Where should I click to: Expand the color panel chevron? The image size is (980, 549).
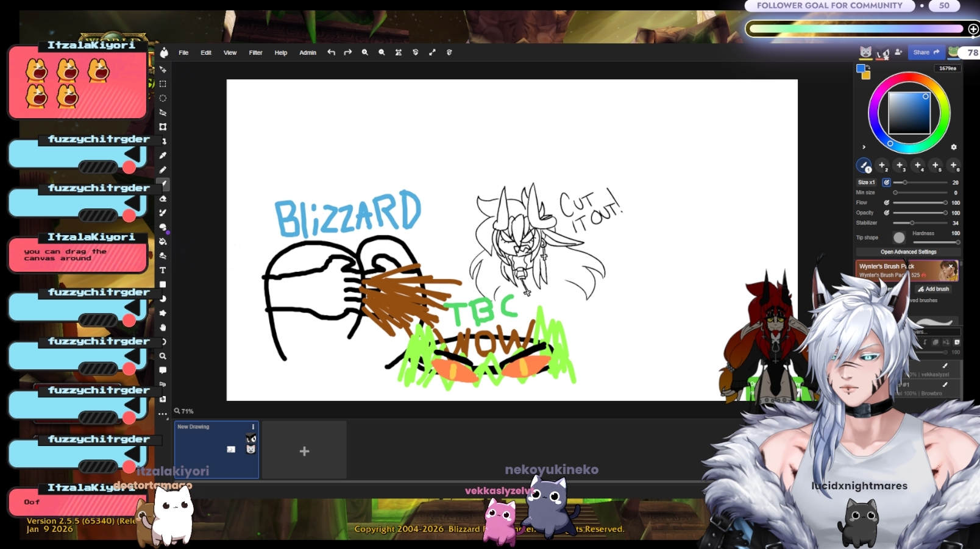click(x=864, y=147)
